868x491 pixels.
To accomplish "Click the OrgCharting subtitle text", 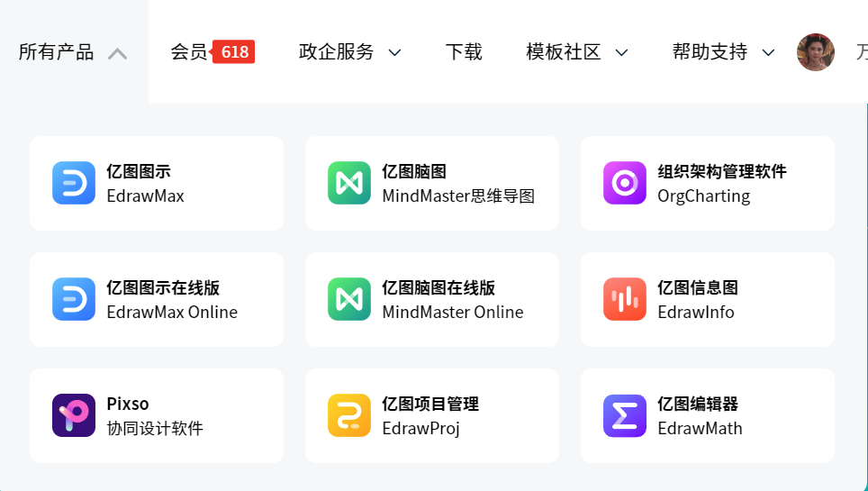I will 703,196.
